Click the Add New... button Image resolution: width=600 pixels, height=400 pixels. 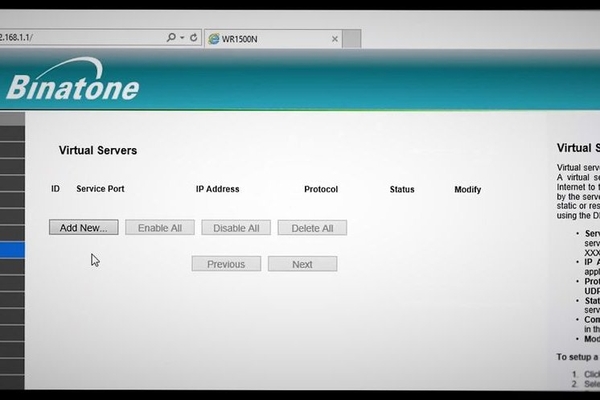tap(83, 227)
